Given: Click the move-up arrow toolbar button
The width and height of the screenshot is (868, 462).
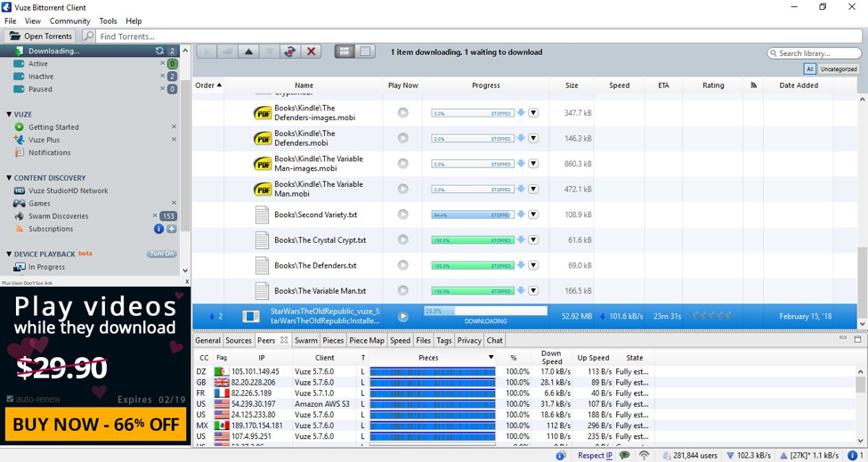Looking at the screenshot, I should [248, 52].
